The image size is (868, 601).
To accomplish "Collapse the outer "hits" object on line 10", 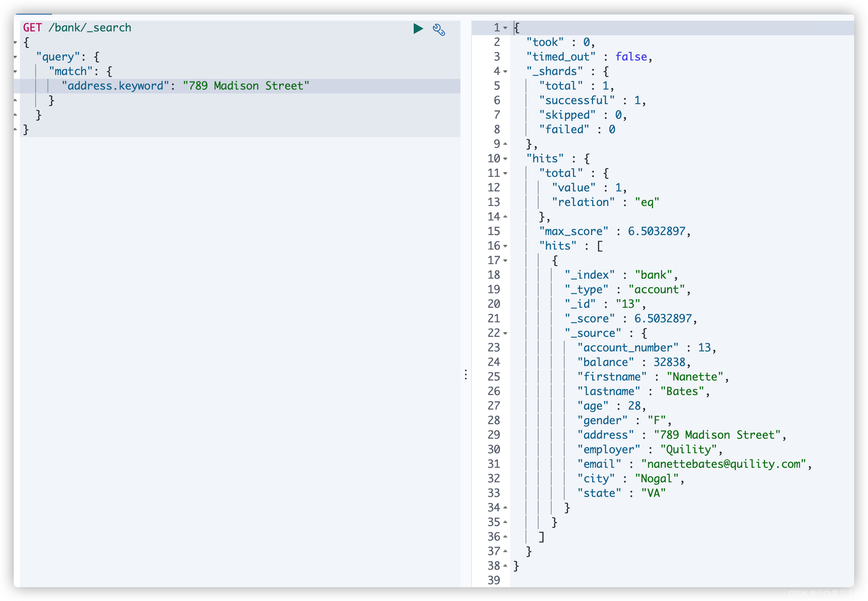I will 505,159.
